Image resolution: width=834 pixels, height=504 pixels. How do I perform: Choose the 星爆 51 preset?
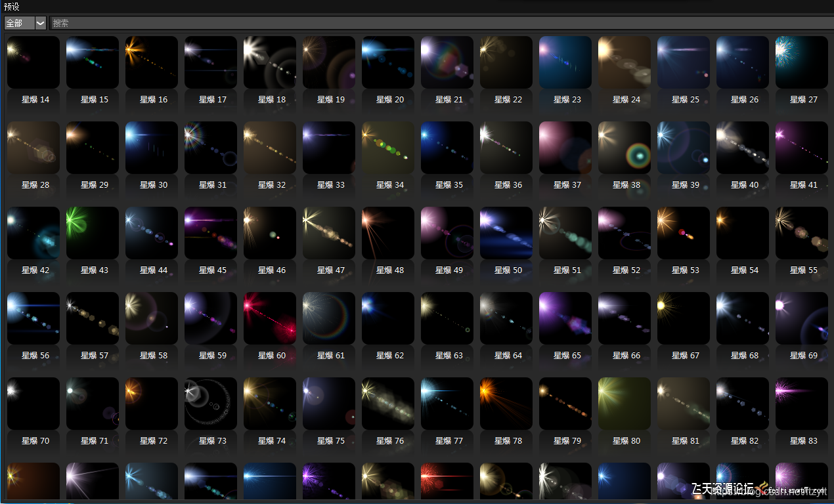565,233
